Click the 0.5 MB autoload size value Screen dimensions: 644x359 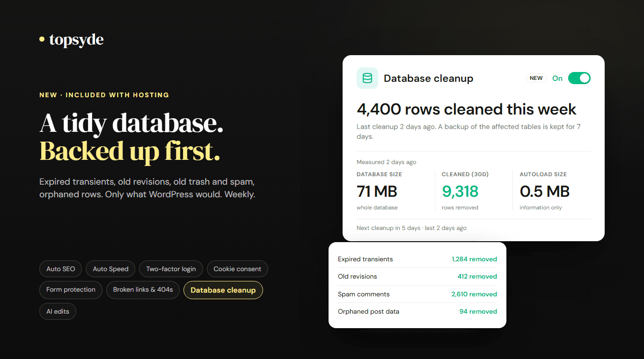[544, 191]
